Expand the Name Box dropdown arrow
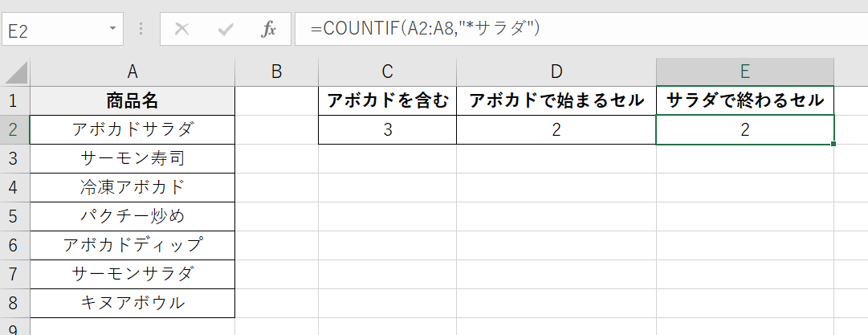The image size is (868, 335). point(112,30)
